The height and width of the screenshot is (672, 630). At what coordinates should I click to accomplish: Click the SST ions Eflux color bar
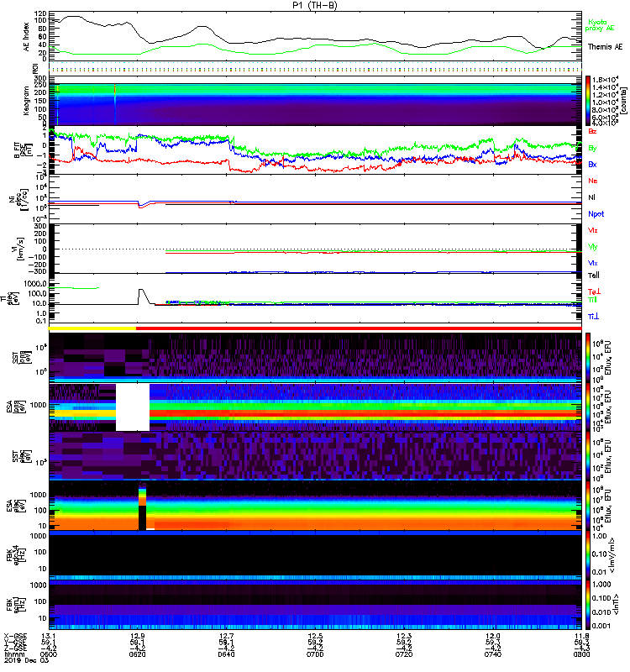[588, 358]
